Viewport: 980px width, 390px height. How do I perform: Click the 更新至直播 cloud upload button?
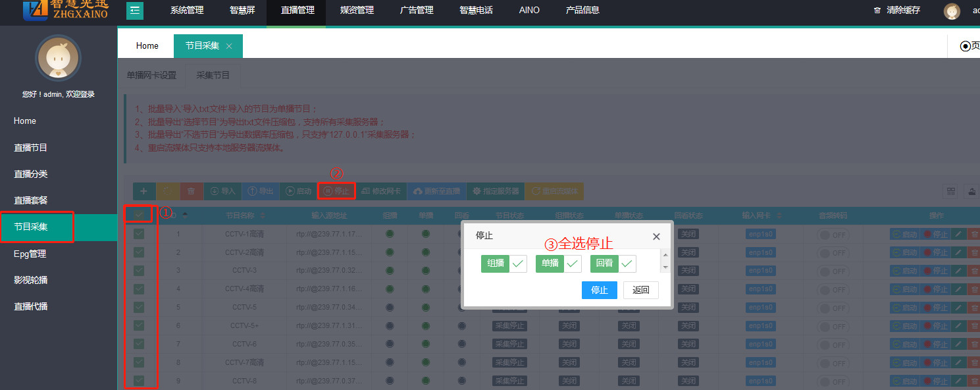coord(436,191)
